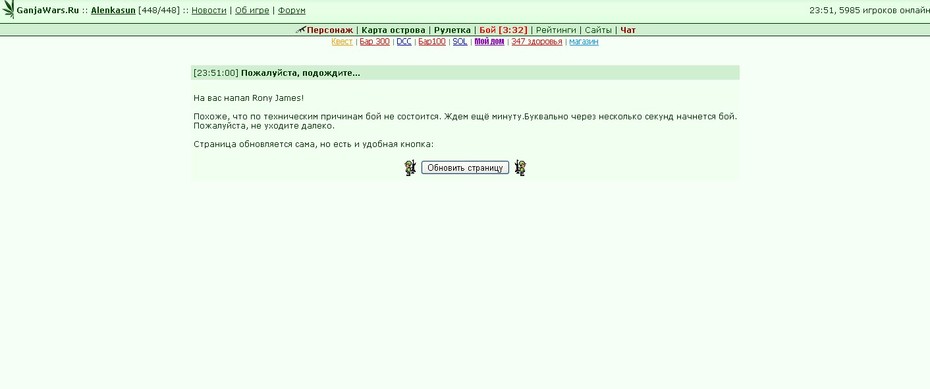Click the 'Пожалуйста, подождите...' header text
This screenshot has width=930, height=389.
[x=300, y=73]
